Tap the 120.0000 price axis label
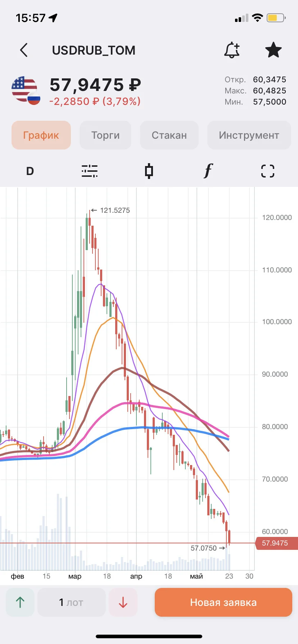Screen dimensions: 298x644 277,217
